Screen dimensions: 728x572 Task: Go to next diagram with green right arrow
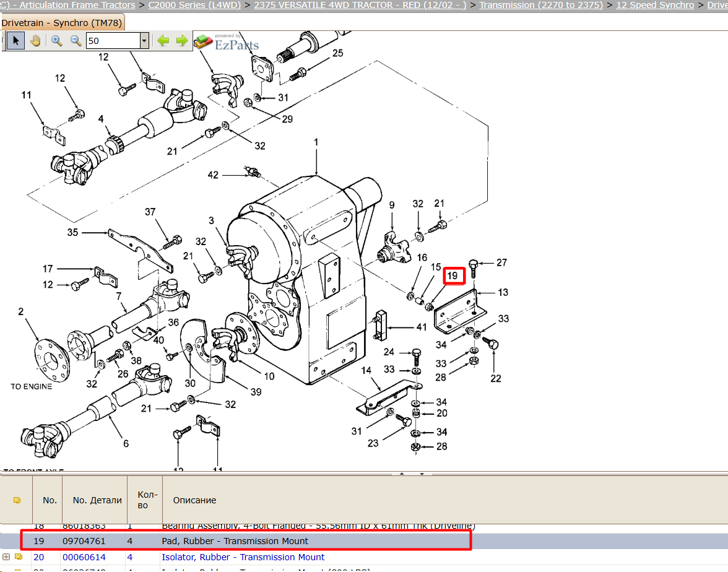(x=182, y=41)
